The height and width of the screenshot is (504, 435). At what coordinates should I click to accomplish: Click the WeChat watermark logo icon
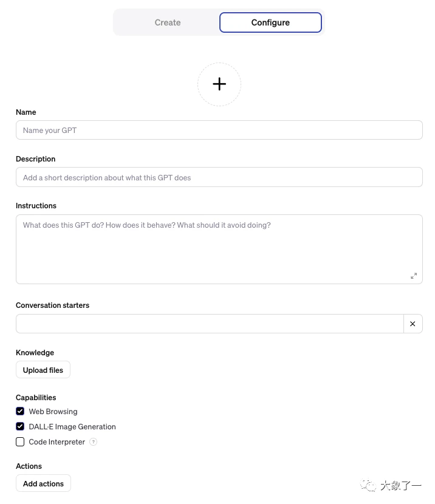point(368,485)
